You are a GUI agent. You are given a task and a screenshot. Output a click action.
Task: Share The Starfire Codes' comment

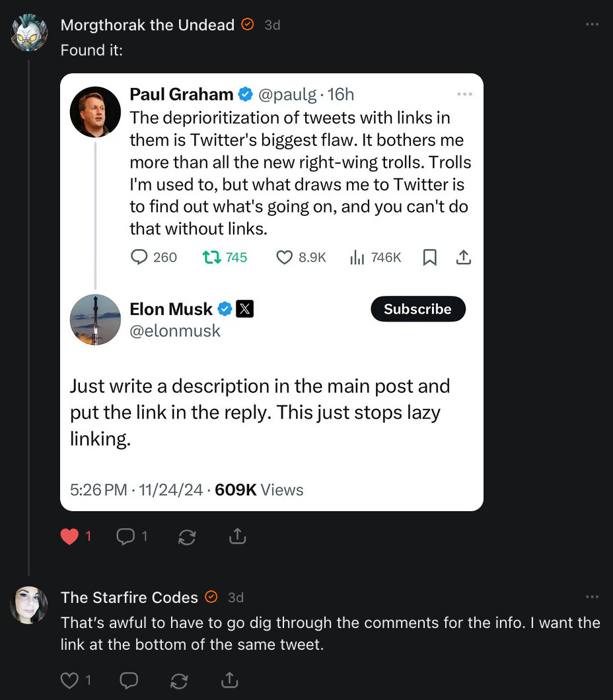229,680
